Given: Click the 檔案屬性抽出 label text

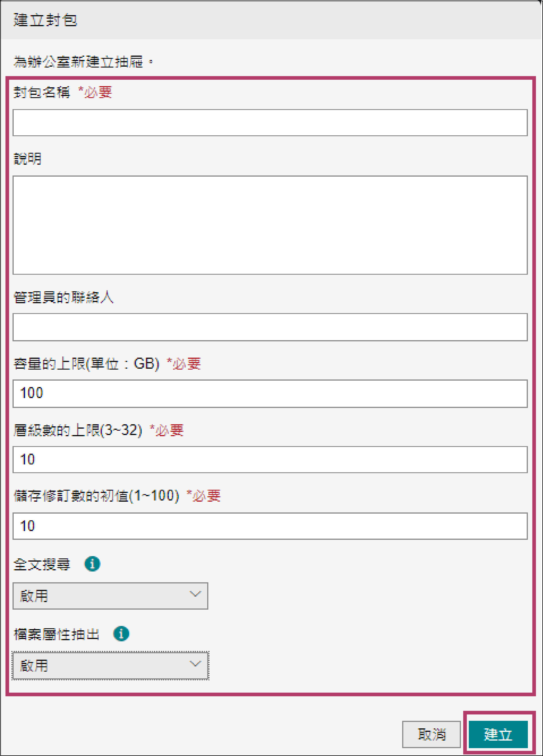Looking at the screenshot, I should coord(56,634).
